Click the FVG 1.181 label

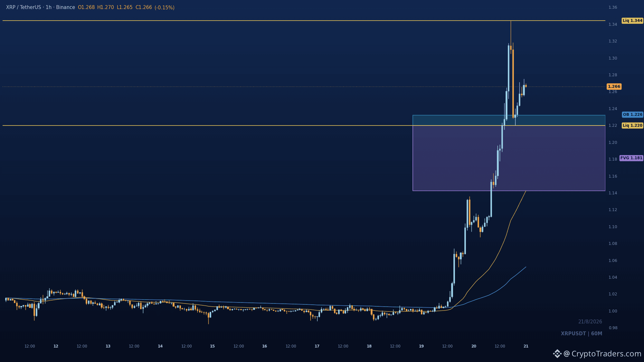click(x=631, y=158)
